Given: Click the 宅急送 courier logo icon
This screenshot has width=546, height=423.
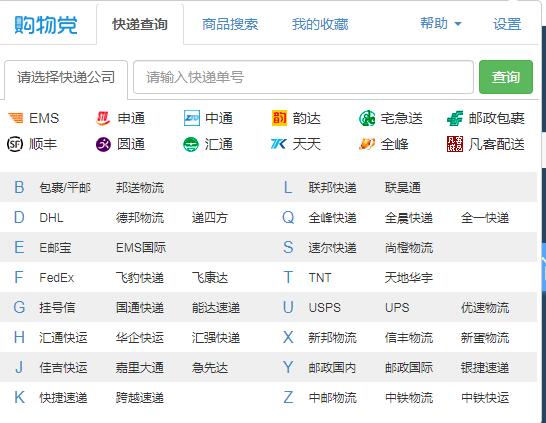Looking at the screenshot, I should click(x=367, y=118).
